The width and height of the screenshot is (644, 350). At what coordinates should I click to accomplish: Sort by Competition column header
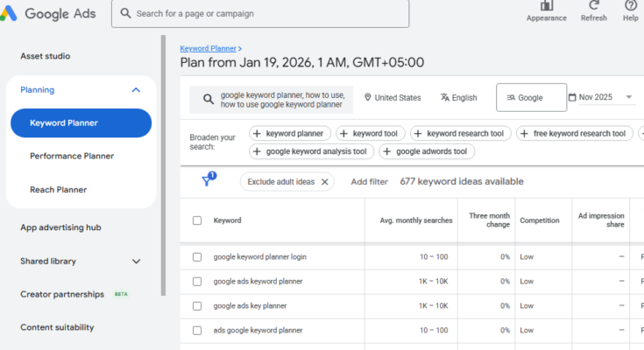click(x=539, y=220)
